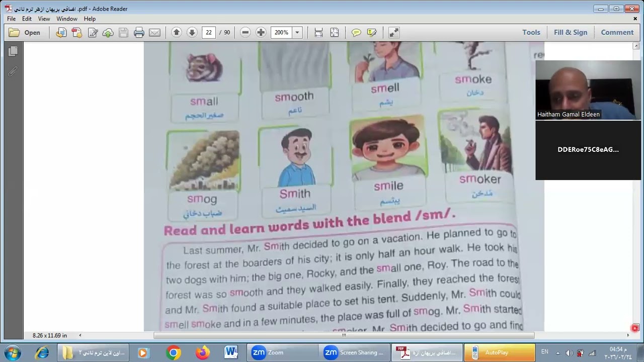Viewport: 644px width, 362px height.
Task: Click the convert file to PDF icon
Action: (61, 33)
